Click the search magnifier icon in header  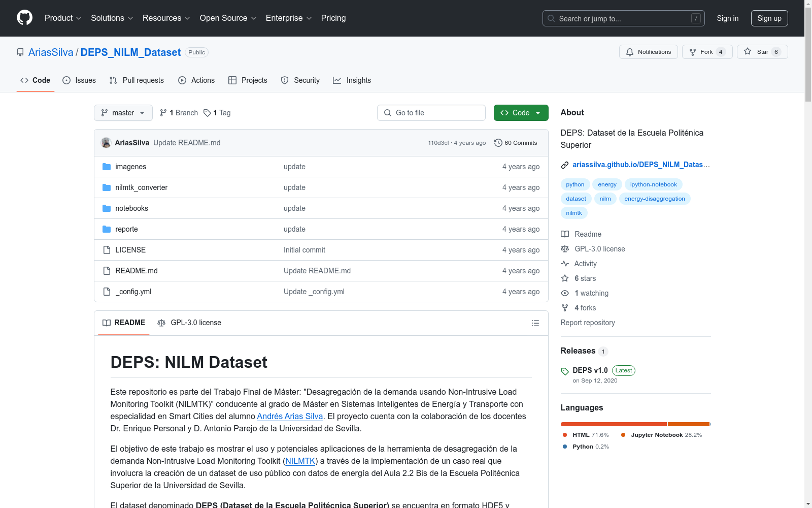(x=551, y=18)
